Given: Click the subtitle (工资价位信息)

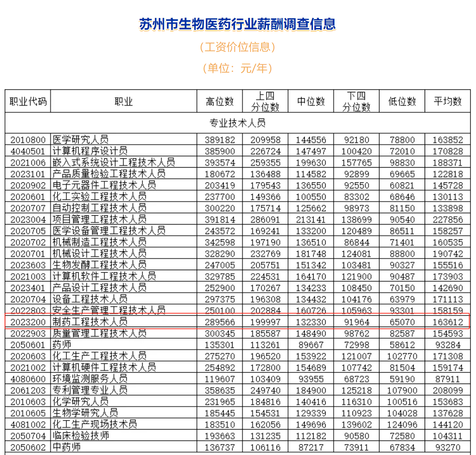Looking at the screenshot, I should 237,47.
